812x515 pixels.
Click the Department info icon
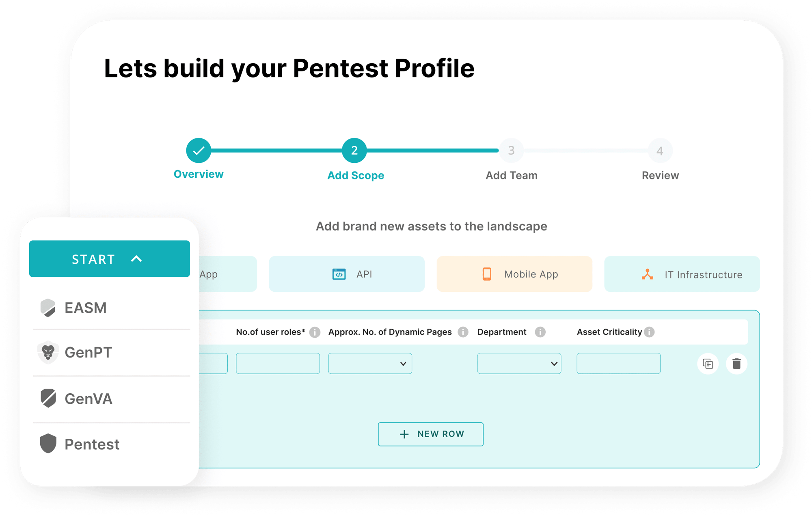click(540, 332)
